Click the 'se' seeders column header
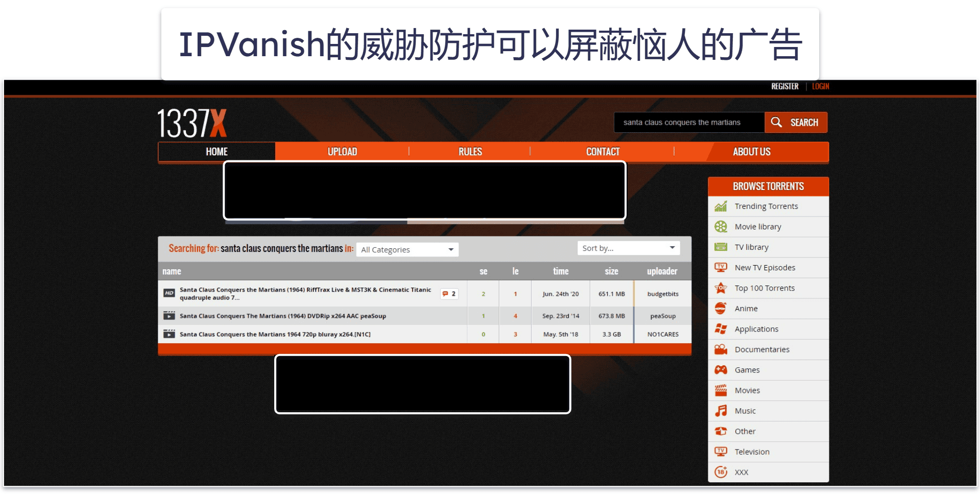This screenshot has height=494, width=980. [483, 271]
